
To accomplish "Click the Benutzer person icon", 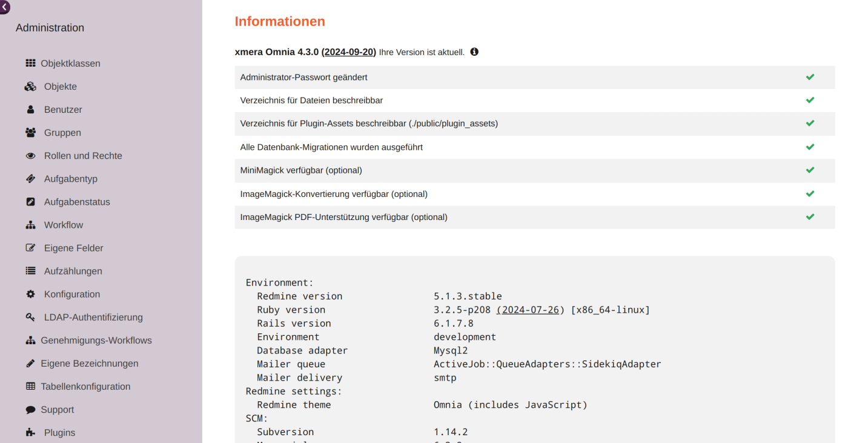I will pos(30,110).
